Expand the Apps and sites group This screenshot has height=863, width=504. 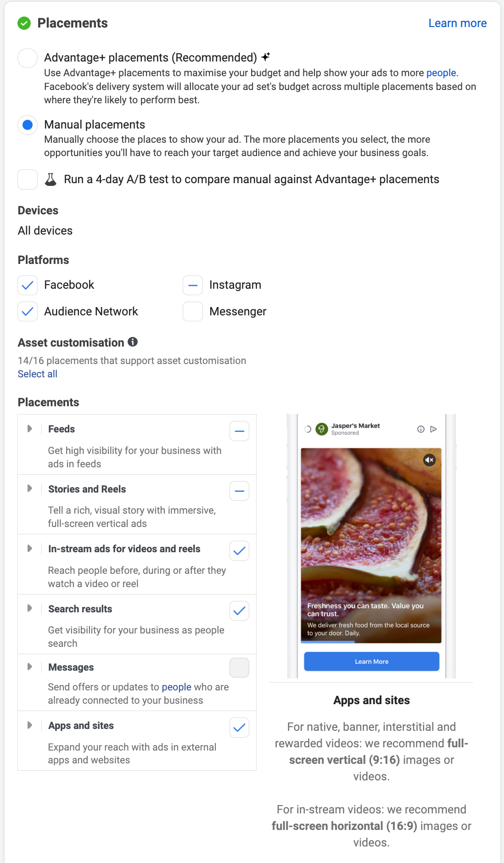[x=30, y=725]
